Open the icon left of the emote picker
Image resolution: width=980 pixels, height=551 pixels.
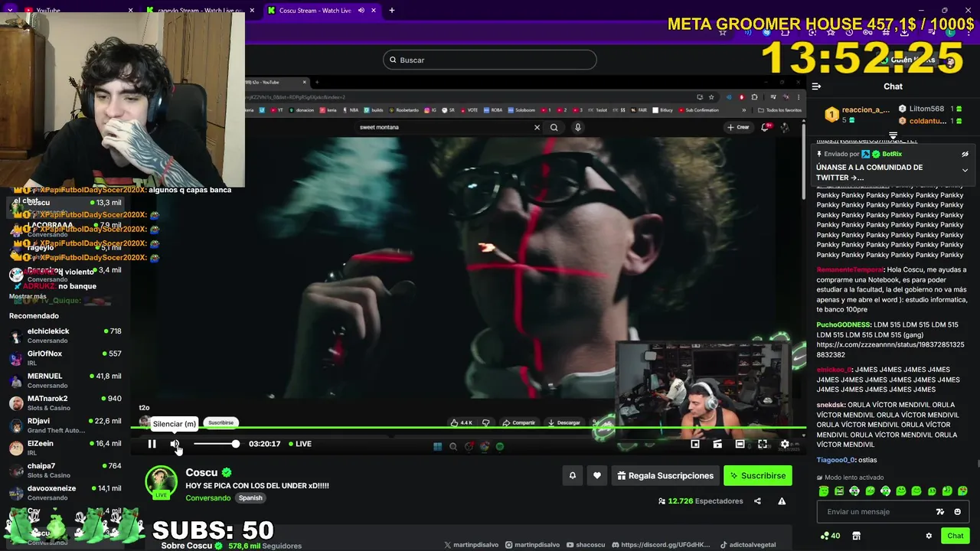[940, 512]
